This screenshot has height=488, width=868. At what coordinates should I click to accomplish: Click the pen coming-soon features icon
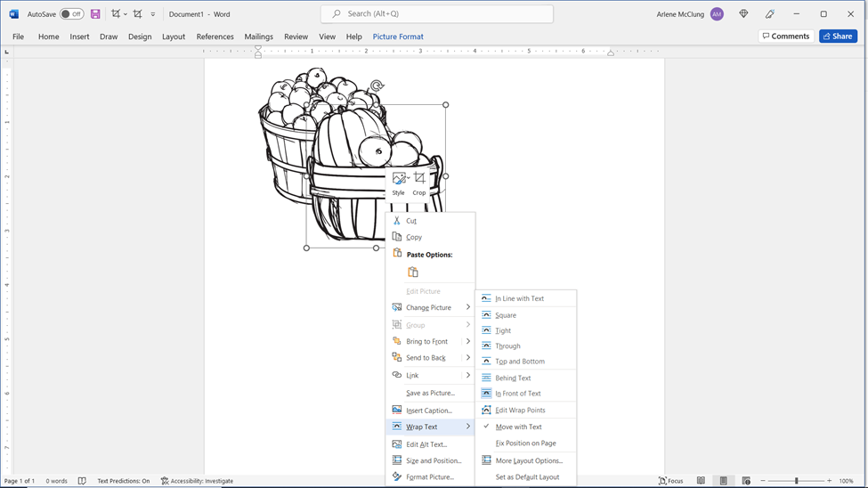point(770,14)
